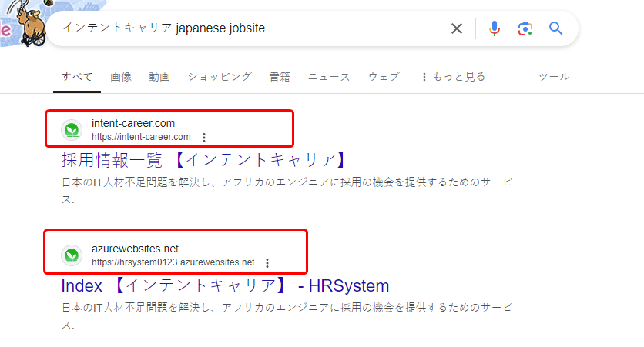644x347 pixels.
Task: Click the https://hrsystem0123.azurewebsites.net URL
Action: [x=173, y=262]
